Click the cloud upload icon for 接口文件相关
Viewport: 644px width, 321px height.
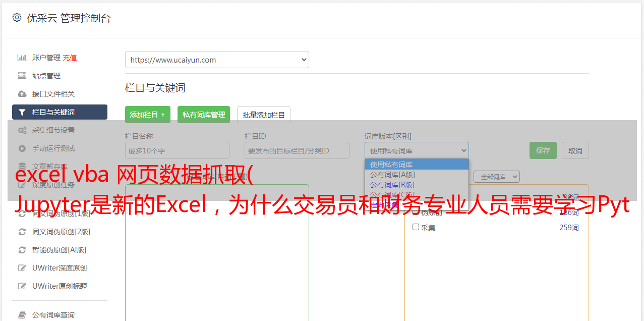click(x=22, y=94)
